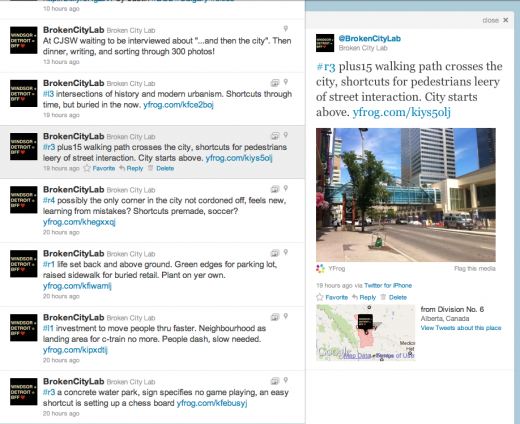520x424 pixels.
Task: Open avatar on #r4 tweet
Action: pyautogui.click(x=24, y=200)
